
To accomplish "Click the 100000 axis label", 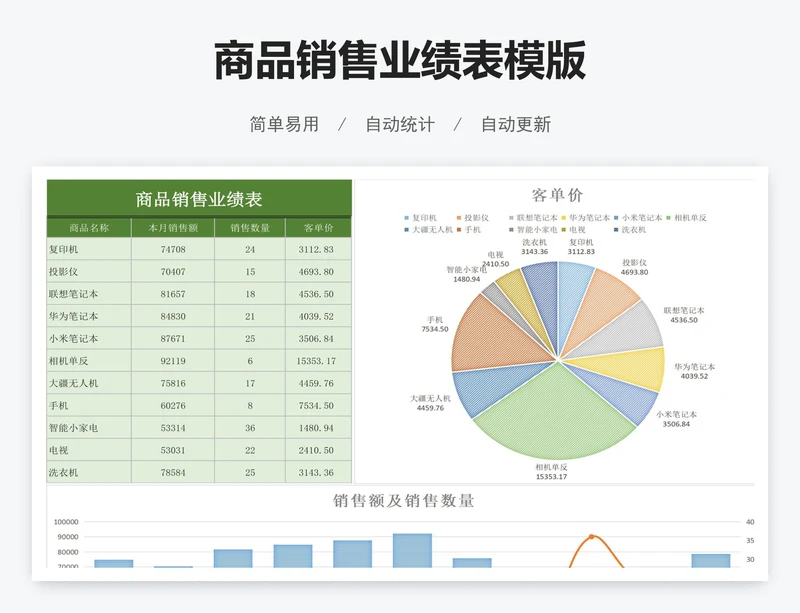I will [x=66, y=522].
